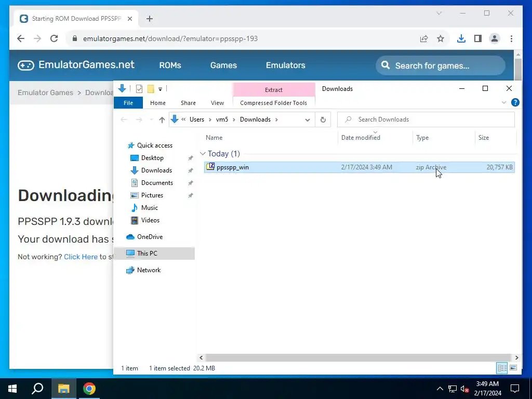Click the horizontal scrollbar in file list
Screen dimensions: 532x399
coord(358,357)
